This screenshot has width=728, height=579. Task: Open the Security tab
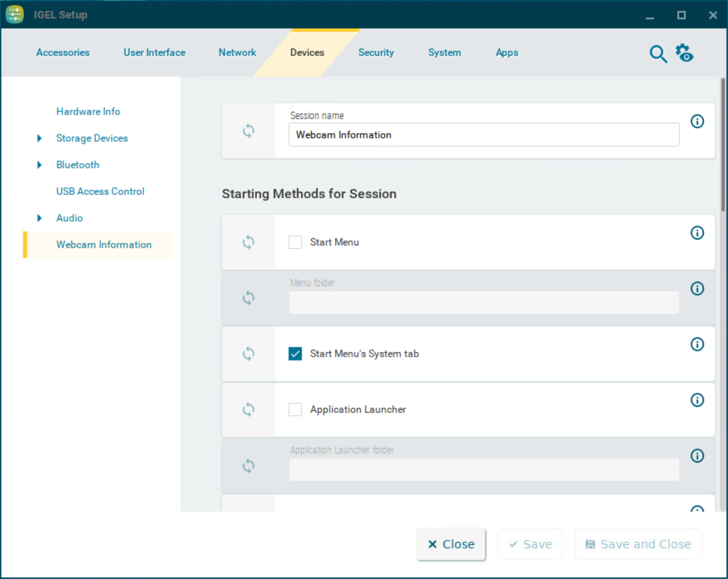pyautogui.click(x=376, y=53)
